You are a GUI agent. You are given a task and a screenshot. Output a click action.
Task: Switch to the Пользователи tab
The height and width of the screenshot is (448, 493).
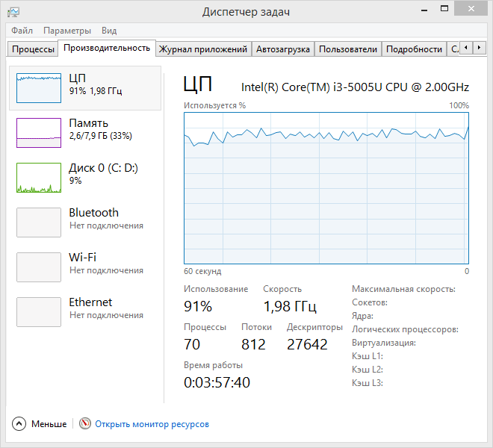tap(348, 49)
